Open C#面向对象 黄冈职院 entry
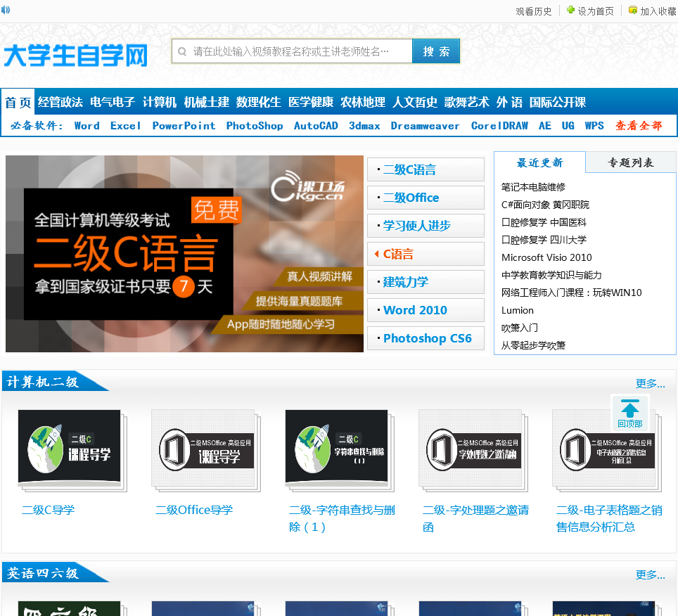678x616 pixels. click(545, 205)
